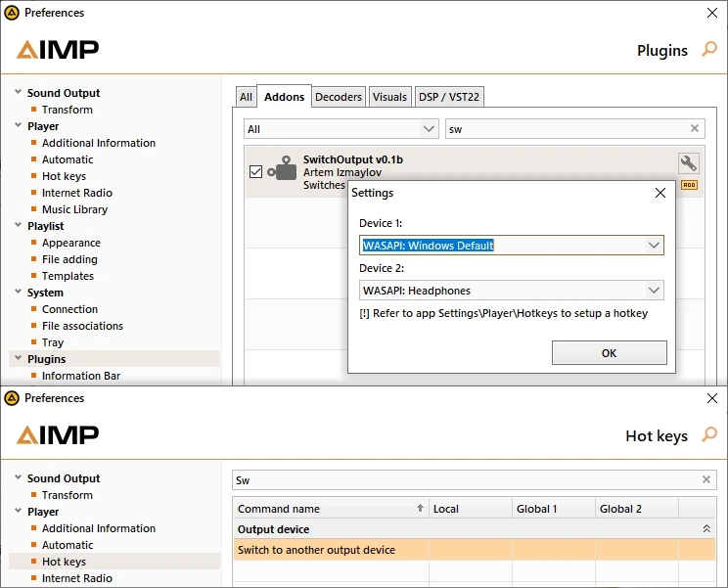
Task: Open File adding settings
Action: (69, 259)
